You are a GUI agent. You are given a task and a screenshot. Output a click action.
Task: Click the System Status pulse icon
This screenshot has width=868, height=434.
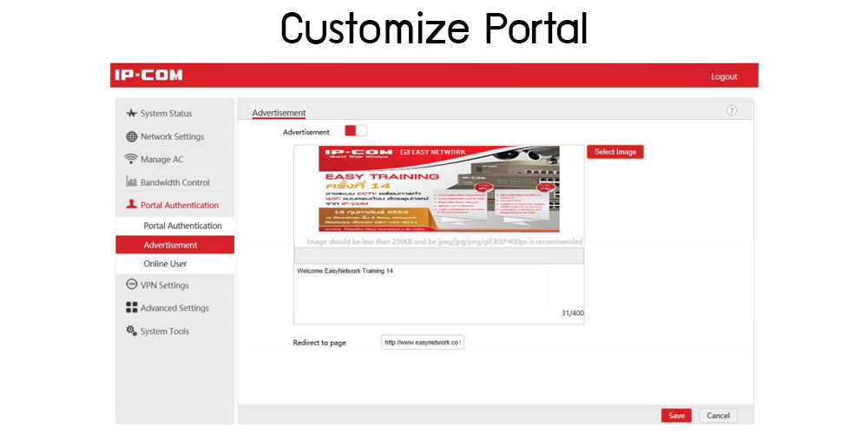click(131, 114)
